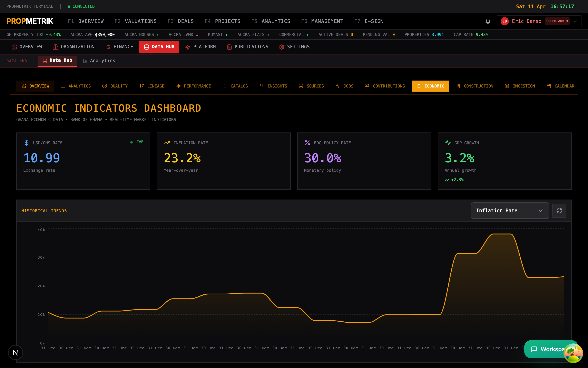
Task: Go to the Platform section
Action: (x=200, y=47)
